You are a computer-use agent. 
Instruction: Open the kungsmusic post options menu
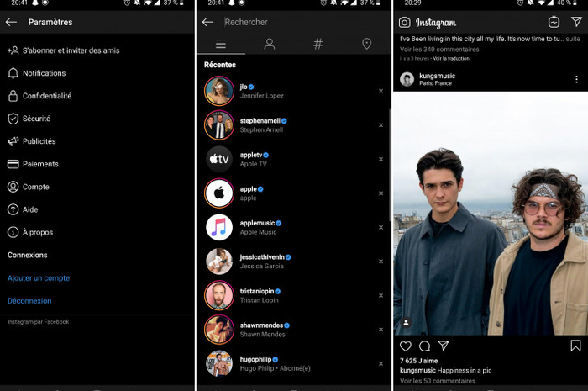tap(576, 79)
